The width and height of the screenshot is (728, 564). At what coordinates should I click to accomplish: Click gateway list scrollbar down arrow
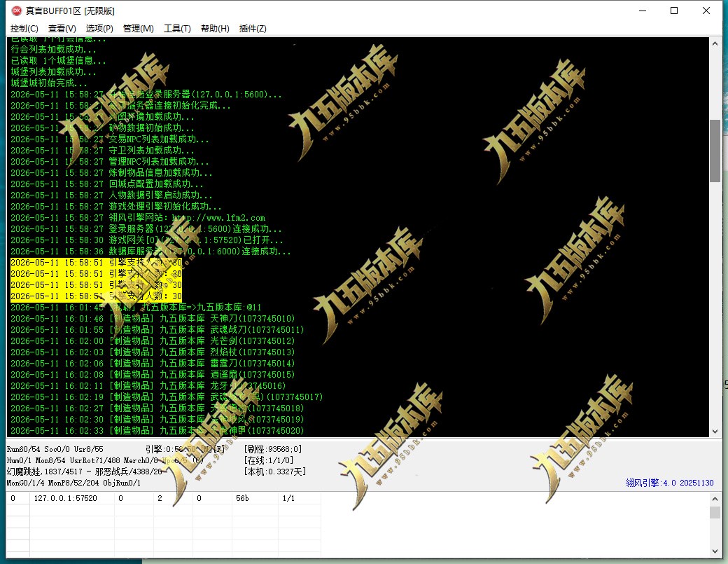pos(715,551)
